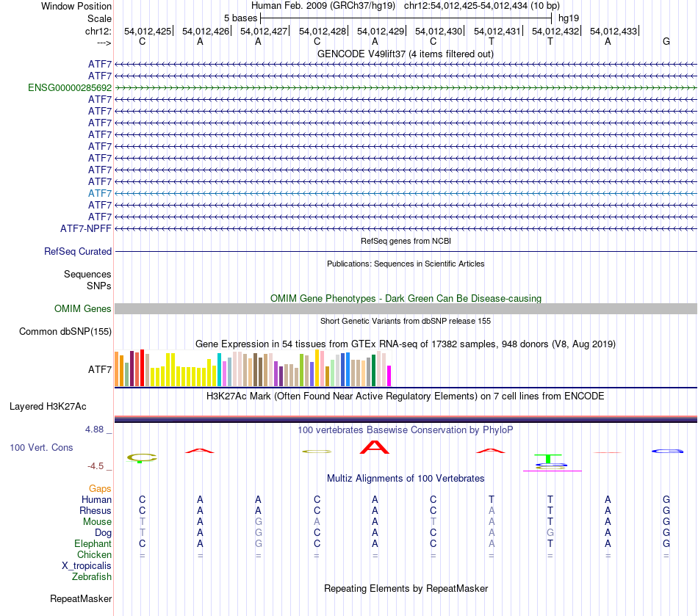Click the Zebrafish alignment row label
The image size is (698, 616).
tap(92, 576)
